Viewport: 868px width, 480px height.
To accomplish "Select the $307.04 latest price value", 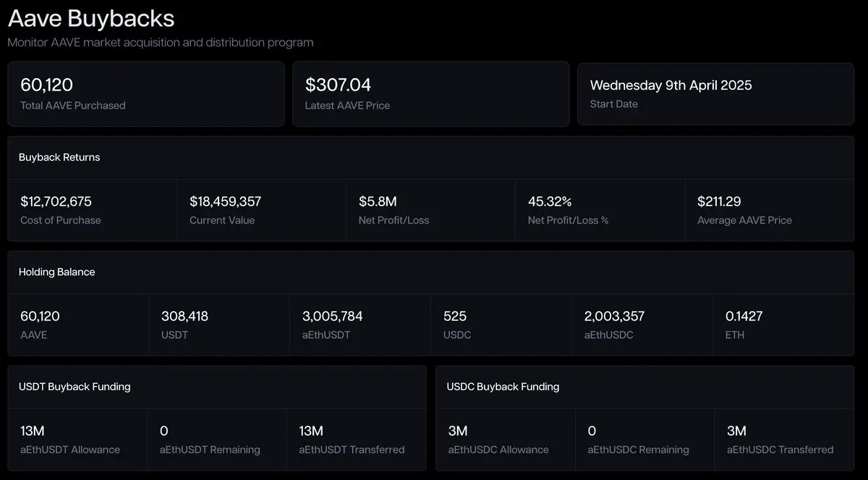I will click(x=339, y=85).
